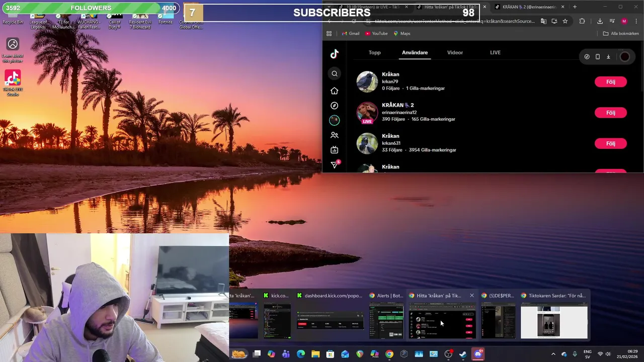Image resolution: width=644 pixels, height=362 pixels.
Task: Select Alerts | Bot window thumbnail
Action: 386,316
